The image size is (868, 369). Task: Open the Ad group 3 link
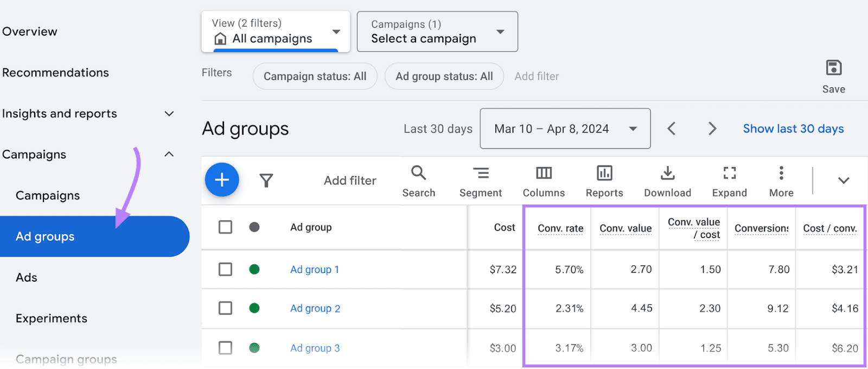[x=315, y=348]
